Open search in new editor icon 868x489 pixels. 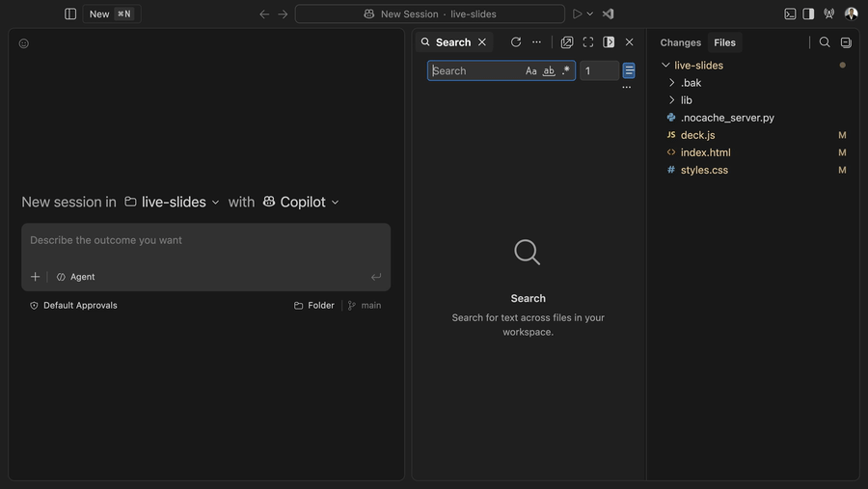(x=567, y=42)
